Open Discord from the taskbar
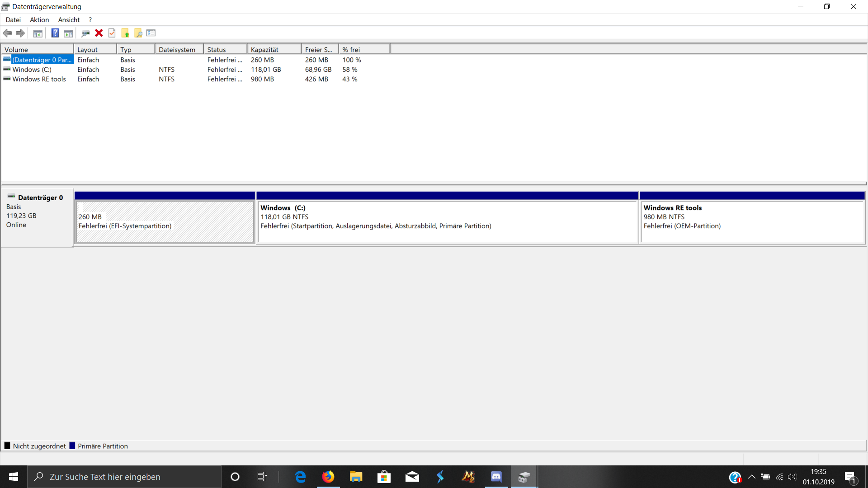Viewport: 868px width, 488px height. 496,477
